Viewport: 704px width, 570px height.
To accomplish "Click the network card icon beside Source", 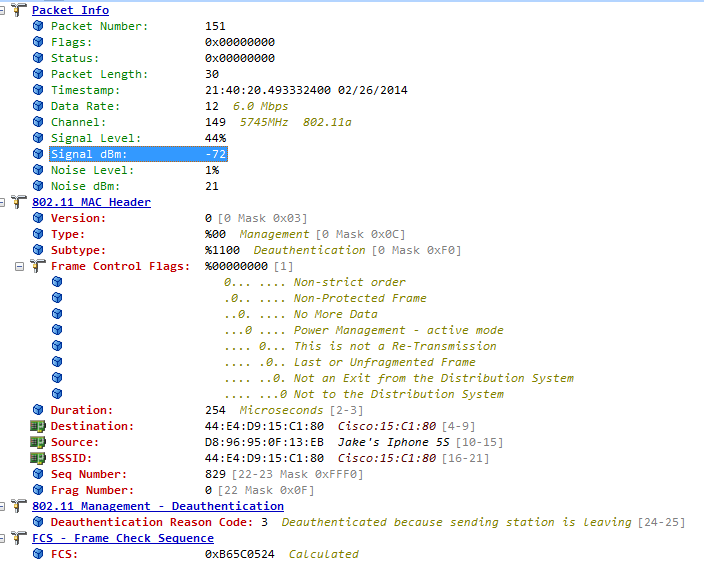I will pyautogui.click(x=38, y=442).
